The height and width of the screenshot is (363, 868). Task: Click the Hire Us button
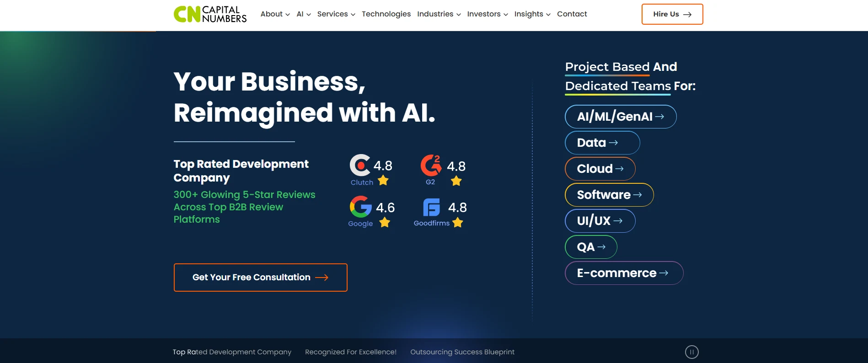(x=672, y=14)
